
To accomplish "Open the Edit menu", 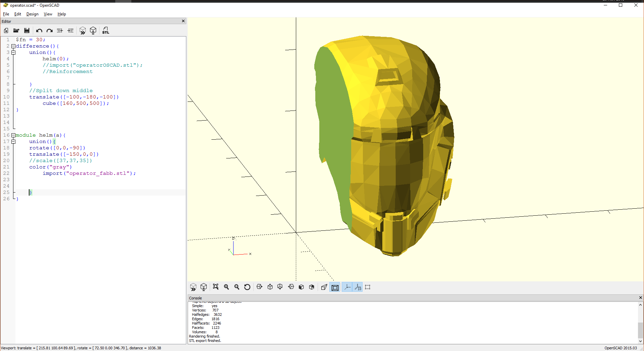I will point(18,14).
